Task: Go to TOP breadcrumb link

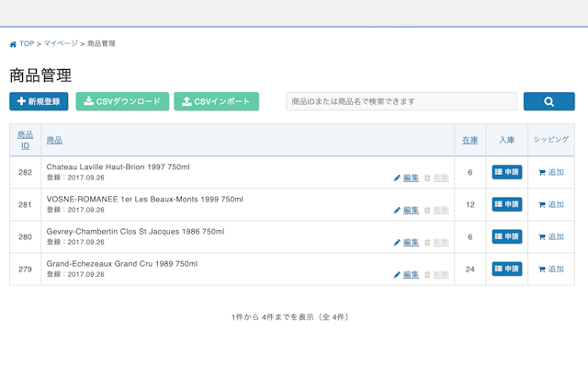Action: click(x=27, y=44)
